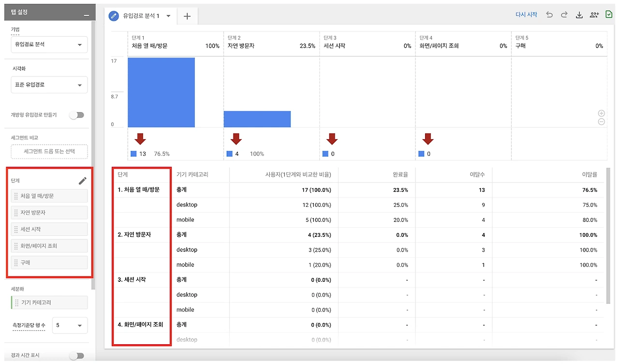Viewport: 619px width, 364px height.
Task: Click the 탭 설정 panel title
Action: pos(19,14)
